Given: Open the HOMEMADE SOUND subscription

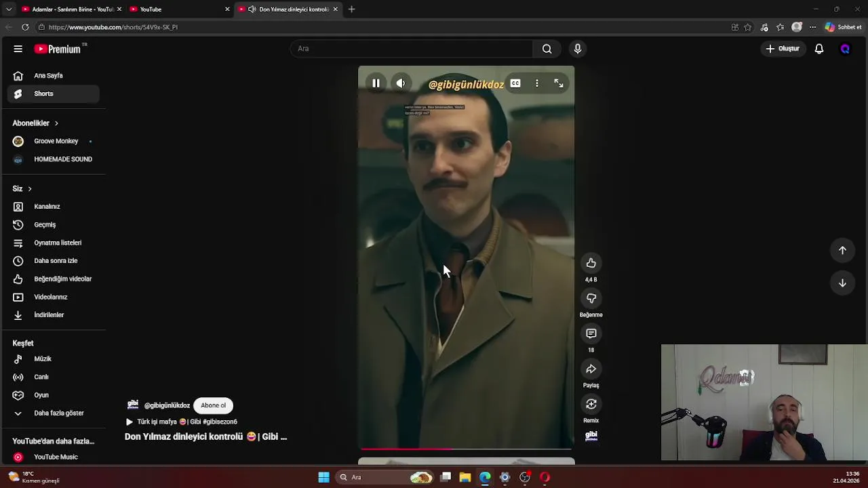Looking at the screenshot, I should 54,159.
